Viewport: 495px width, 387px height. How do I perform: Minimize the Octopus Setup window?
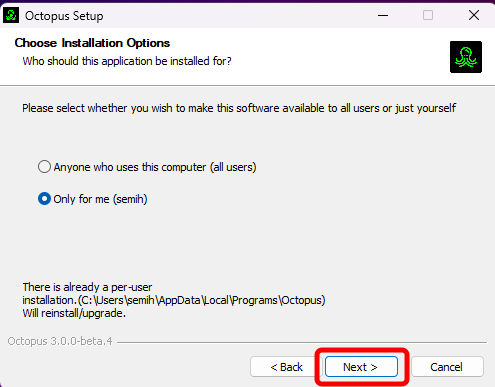383,15
